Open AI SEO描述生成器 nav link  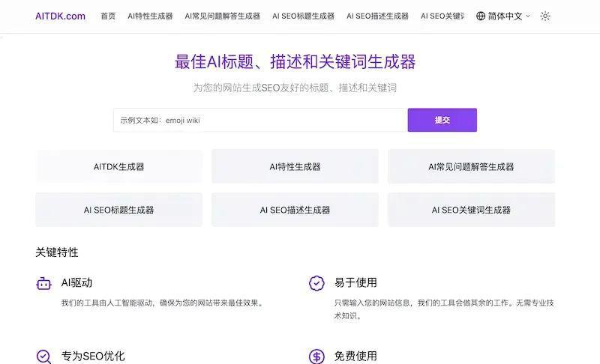pos(377,16)
